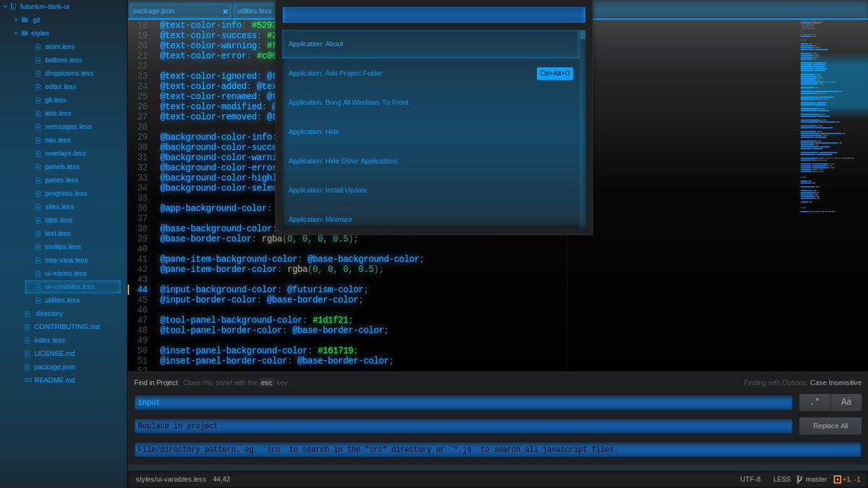The image size is (868, 488).
Task: Click the .git folder icon
Action: coord(25,20)
